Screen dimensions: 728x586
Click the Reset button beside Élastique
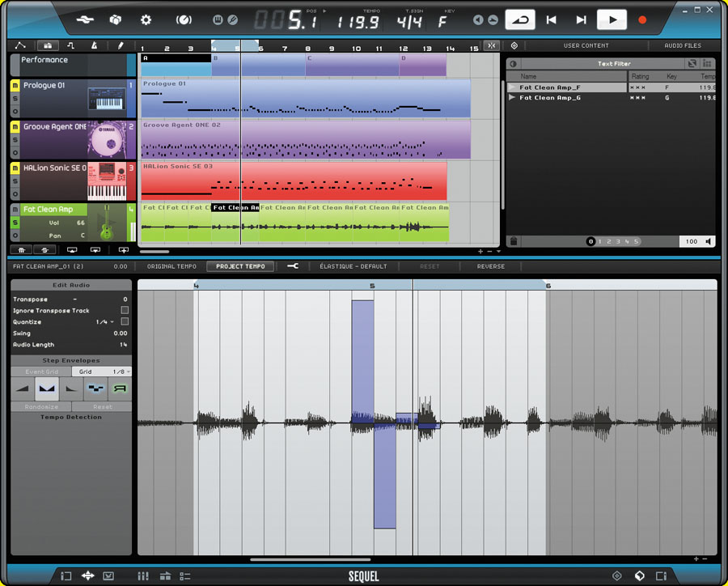[430, 266]
